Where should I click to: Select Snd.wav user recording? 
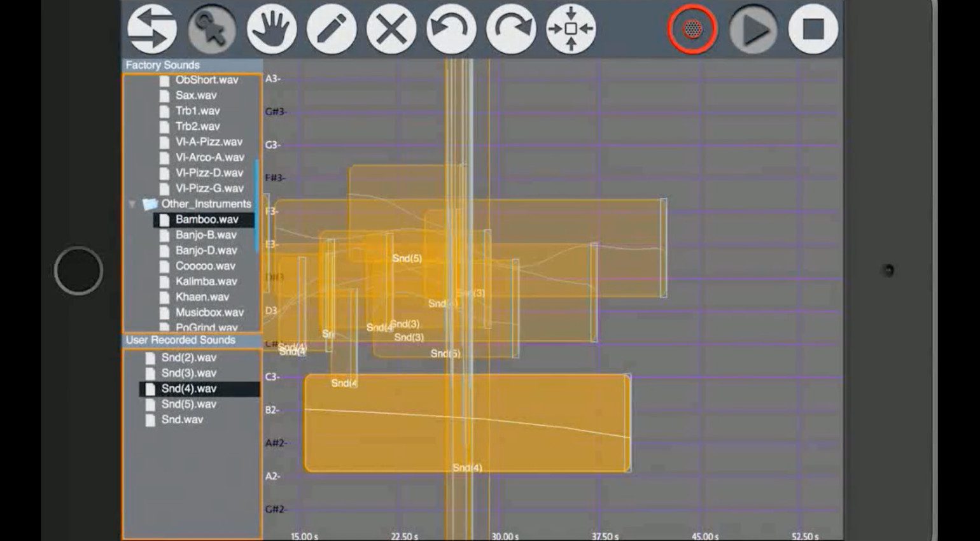[182, 419]
